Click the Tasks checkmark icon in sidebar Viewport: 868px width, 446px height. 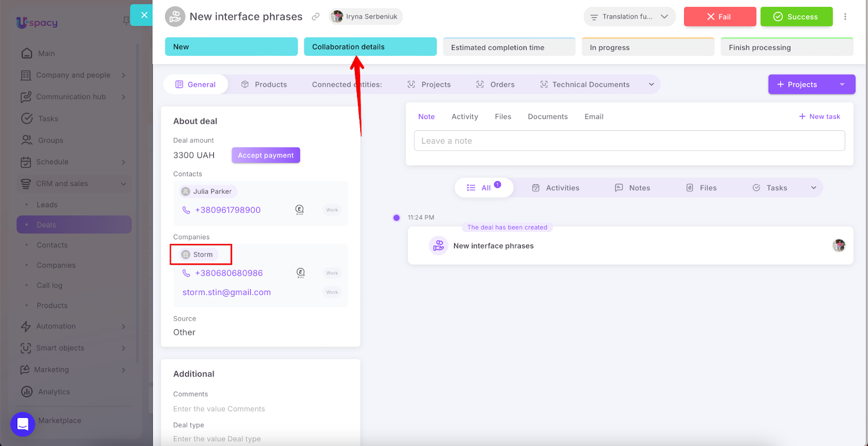click(x=27, y=118)
